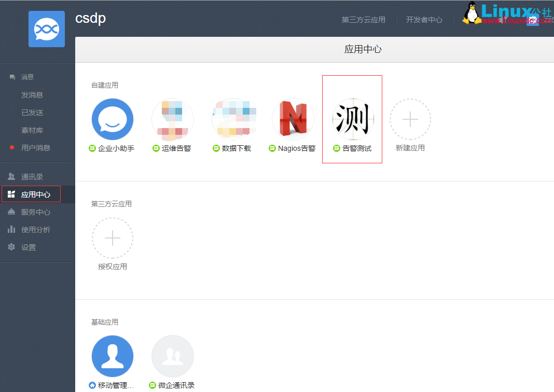Screen dimensions: 554x392
Task: Click the csdp logo in the top corner
Action: [x=47, y=29]
